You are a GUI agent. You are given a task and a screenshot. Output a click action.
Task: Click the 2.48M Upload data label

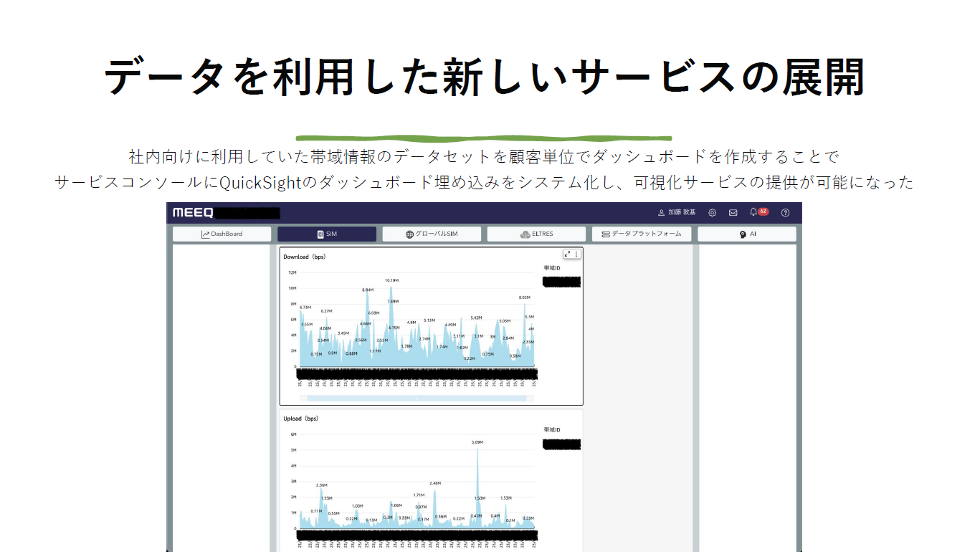pyautogui.click(x=435, y=483)
